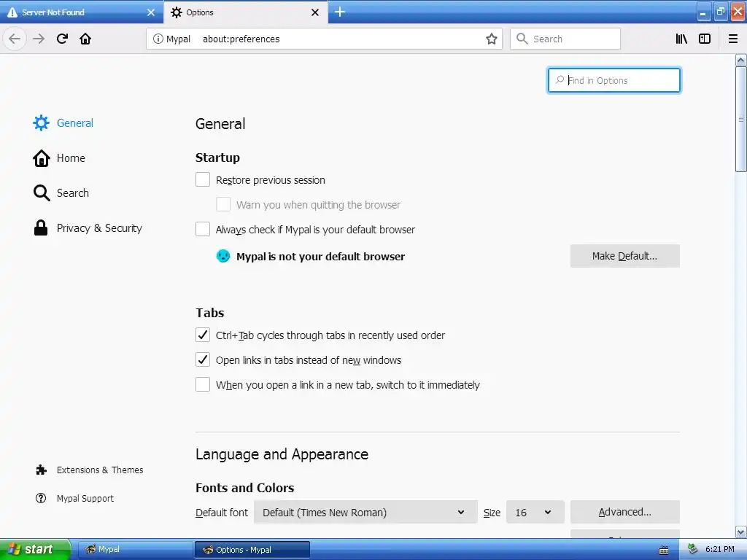Open Extensions & Themes link
Screen dimensions: 747x560
tap(89, 470)
